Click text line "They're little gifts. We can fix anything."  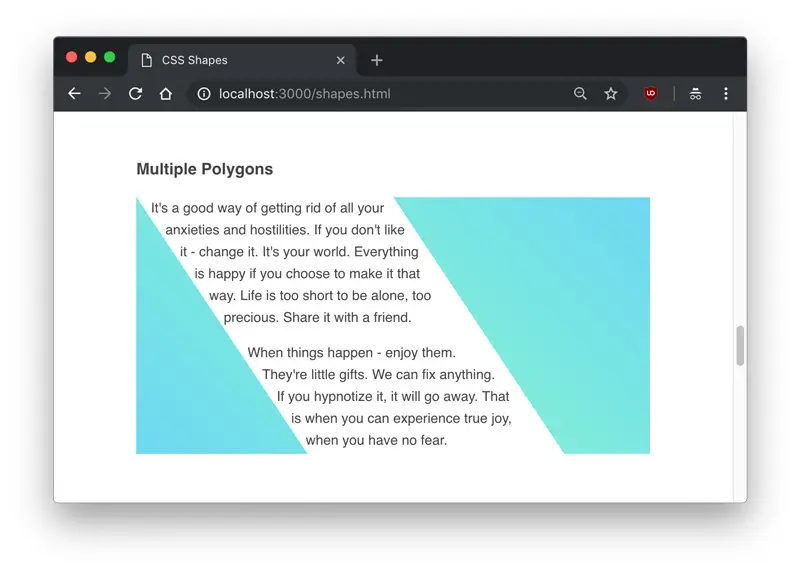[378, 375]
